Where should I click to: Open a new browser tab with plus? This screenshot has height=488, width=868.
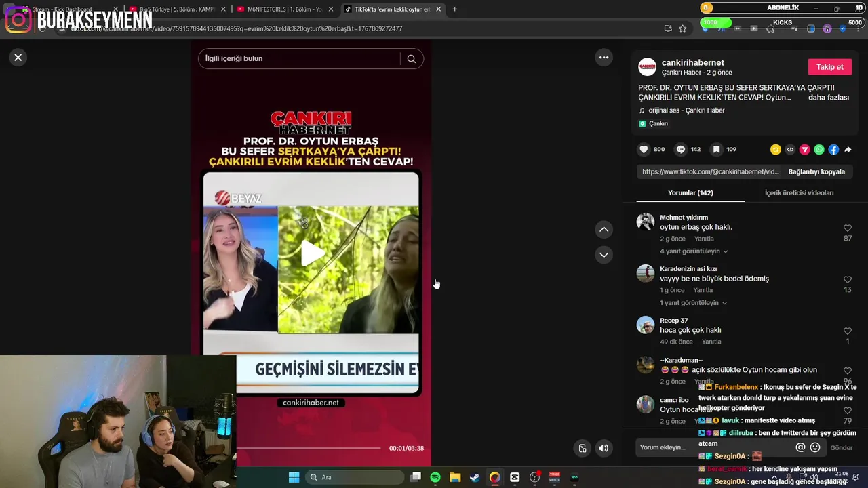click(454, 9)
